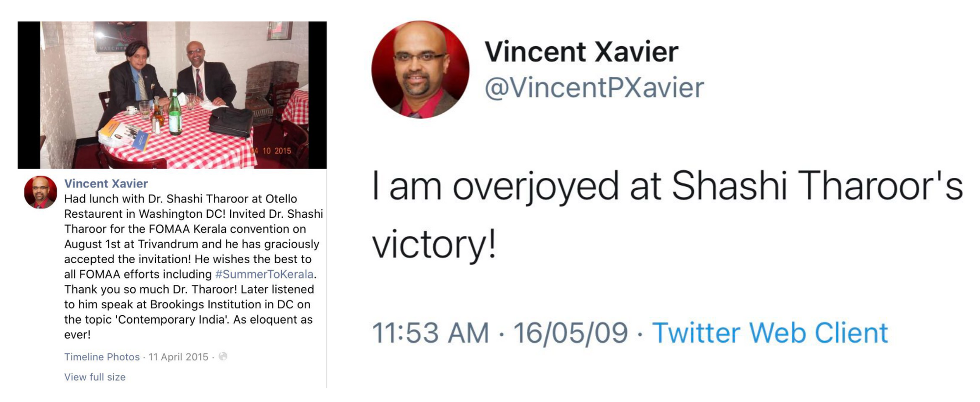The image size is (980, 402).
Task: Click the 11 April 2015 post date
Action: pyautogui.click(x=178, y=357)
